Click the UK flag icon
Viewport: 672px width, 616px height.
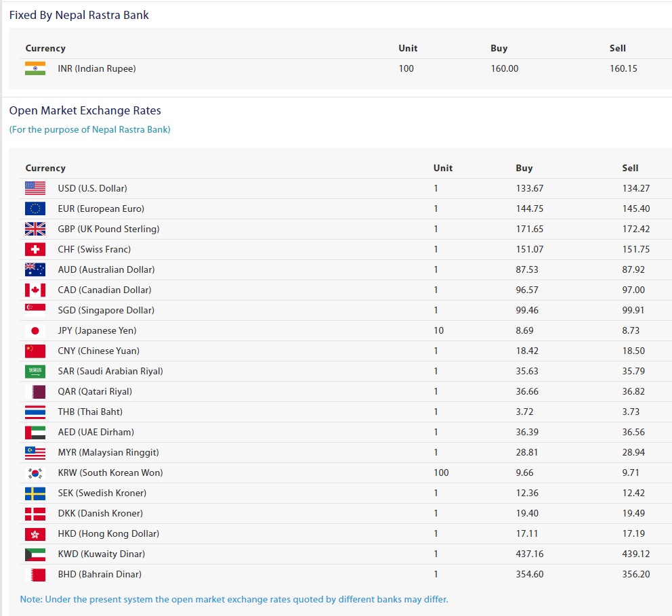(x=35, y=229)
